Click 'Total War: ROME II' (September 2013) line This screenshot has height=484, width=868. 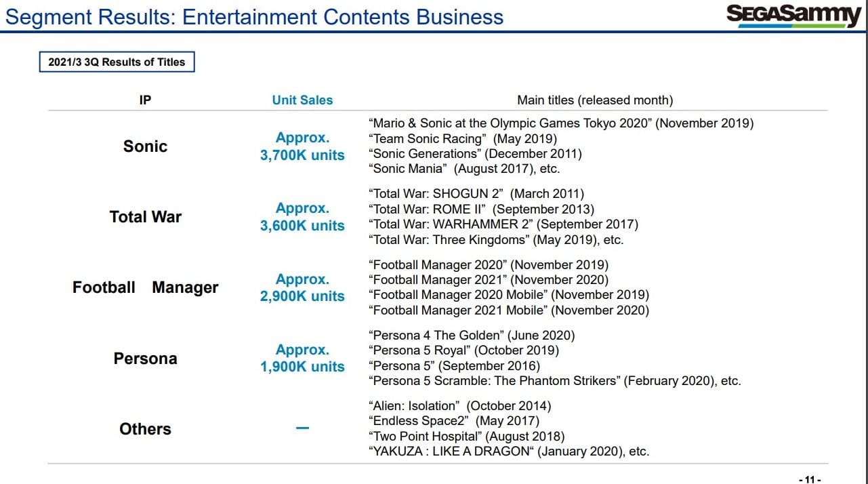[481, 209]
